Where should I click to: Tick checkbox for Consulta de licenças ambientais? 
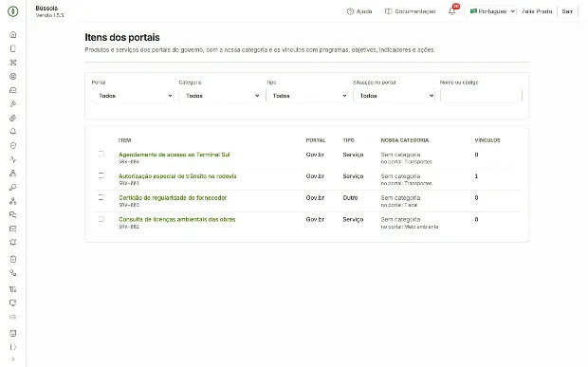click(101, 219)
